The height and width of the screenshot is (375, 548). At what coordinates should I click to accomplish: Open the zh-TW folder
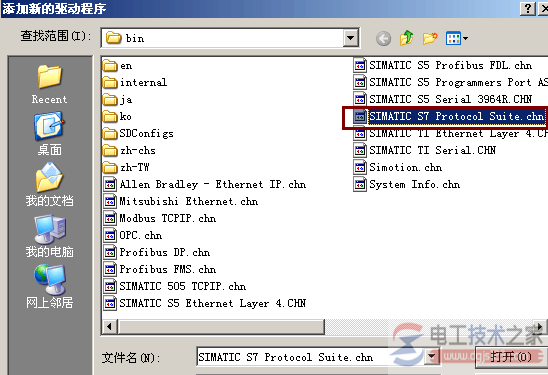click(126, 167)
